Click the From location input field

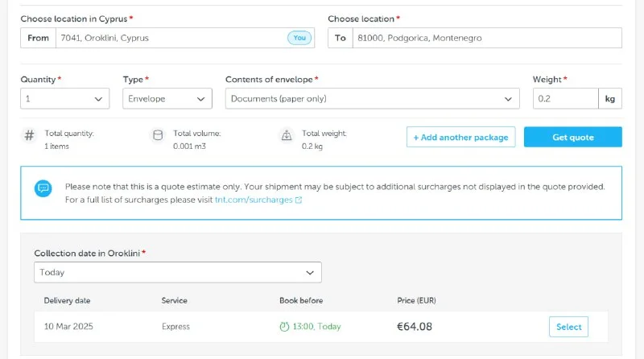pos(169,38)
